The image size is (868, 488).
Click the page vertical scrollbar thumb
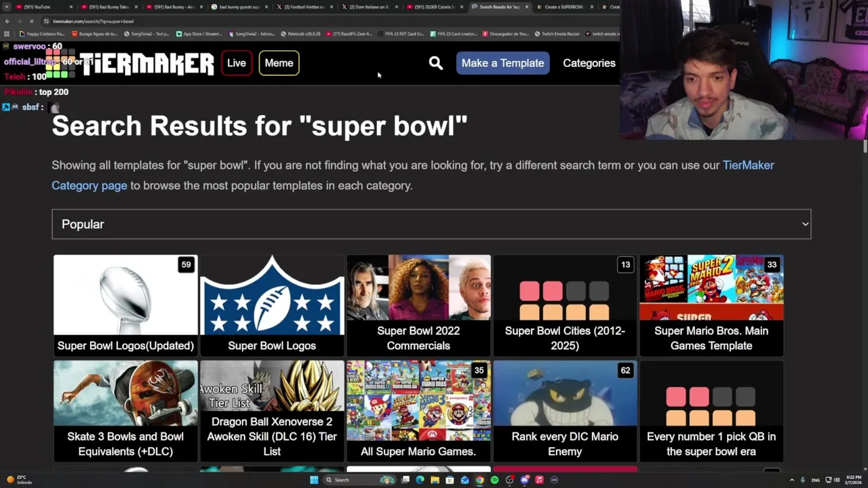click(x=865, y=146)
